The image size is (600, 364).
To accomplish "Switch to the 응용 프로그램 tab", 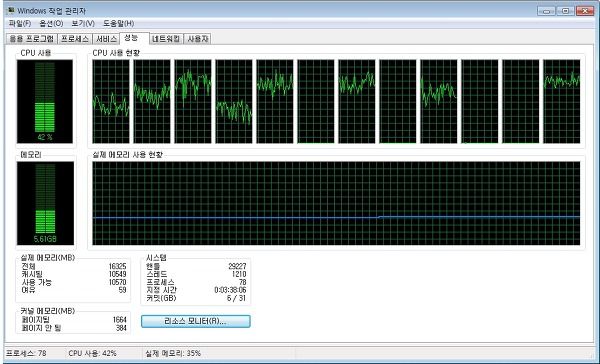I will coord(32,39).
